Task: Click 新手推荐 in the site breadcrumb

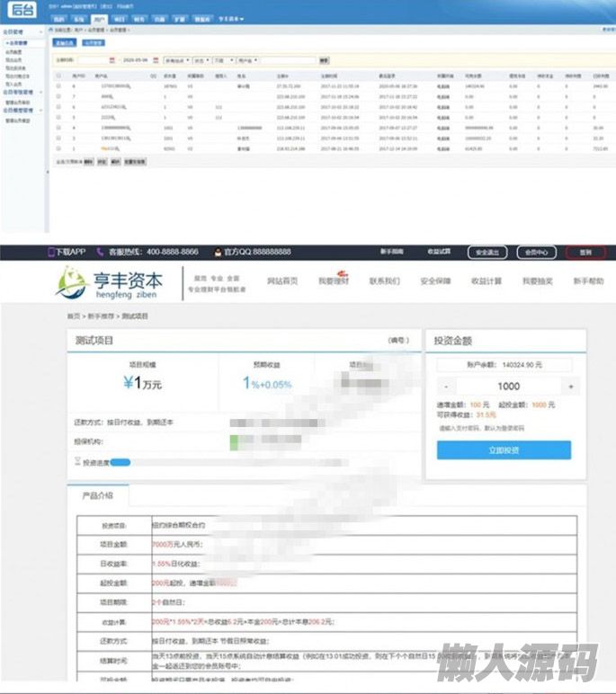Action: coord(101,316)
